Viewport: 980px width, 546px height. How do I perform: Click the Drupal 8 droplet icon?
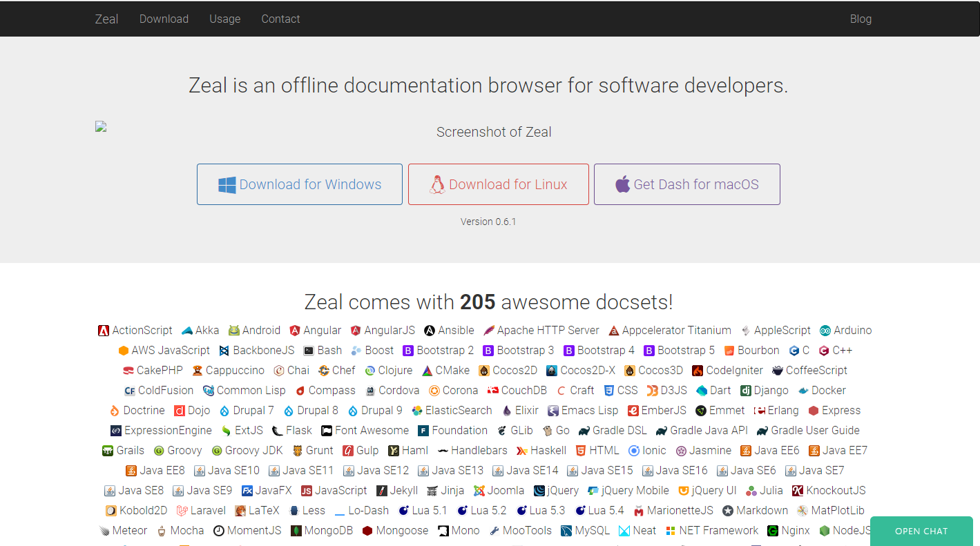coord(289,411)
